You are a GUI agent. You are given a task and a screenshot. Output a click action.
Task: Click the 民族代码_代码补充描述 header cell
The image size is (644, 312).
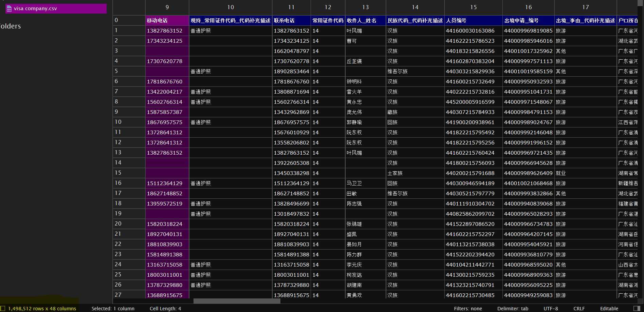(415, 20)
